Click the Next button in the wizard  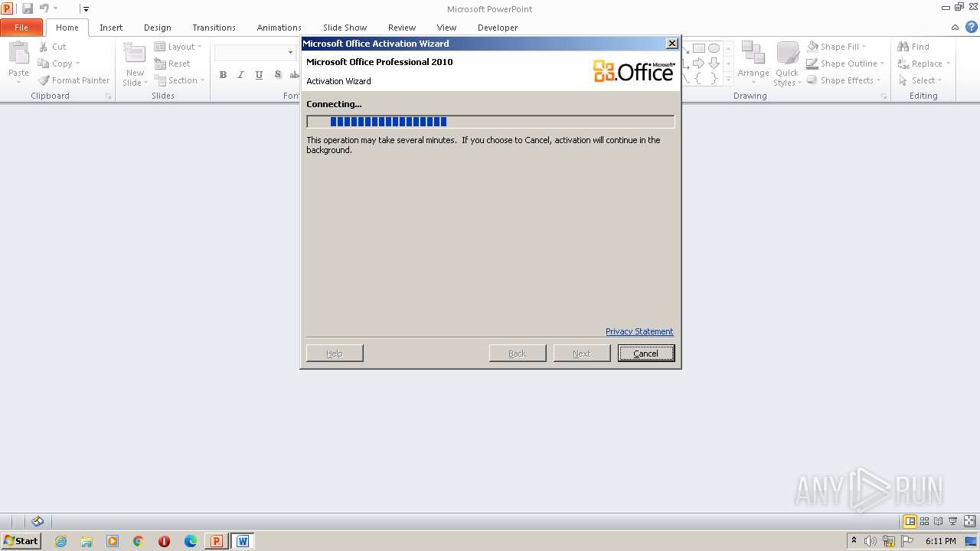[582, 354]
